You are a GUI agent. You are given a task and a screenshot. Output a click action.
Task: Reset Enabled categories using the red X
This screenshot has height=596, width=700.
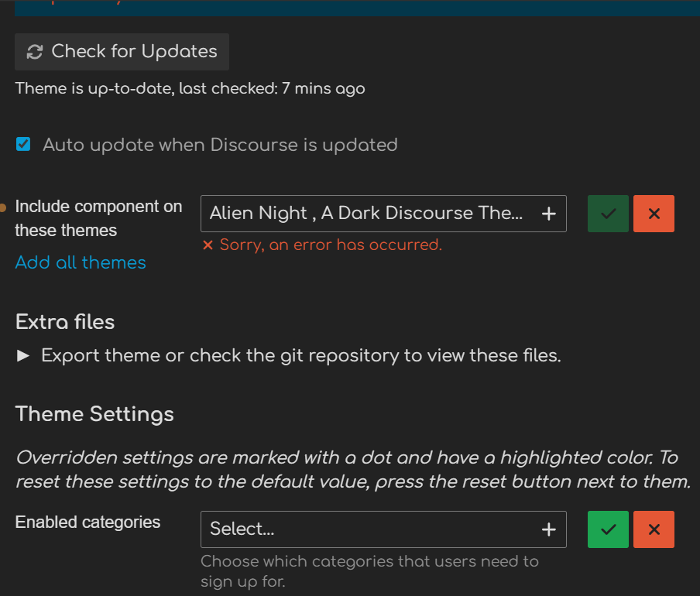click(x=654, y=529)
